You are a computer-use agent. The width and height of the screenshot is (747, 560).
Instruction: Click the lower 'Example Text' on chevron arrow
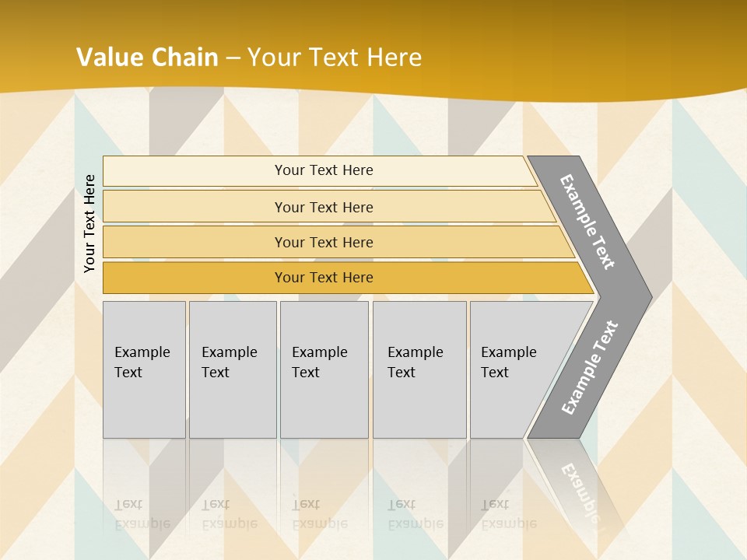[x=590, y=367]
